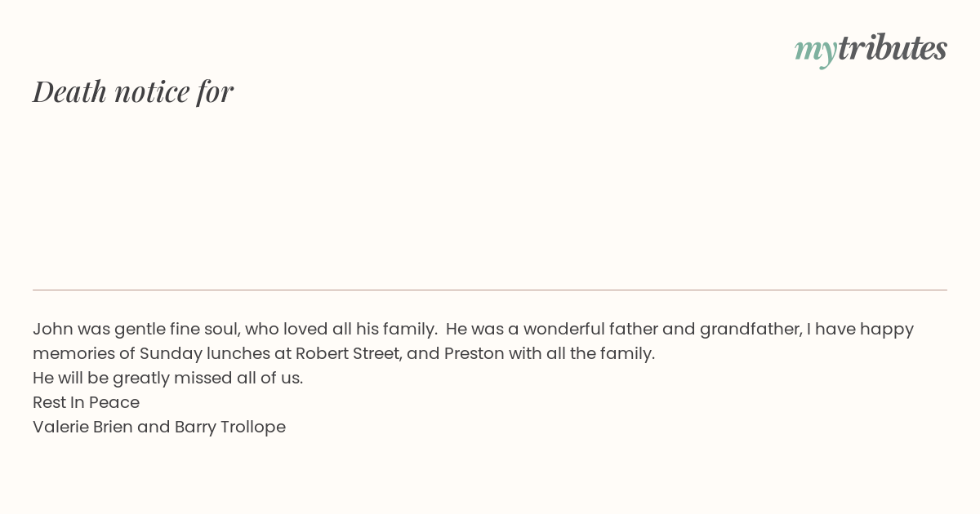Click the name "John" starting the tribute
Screen dimensions: 980x514
click(x=52, y=329)
